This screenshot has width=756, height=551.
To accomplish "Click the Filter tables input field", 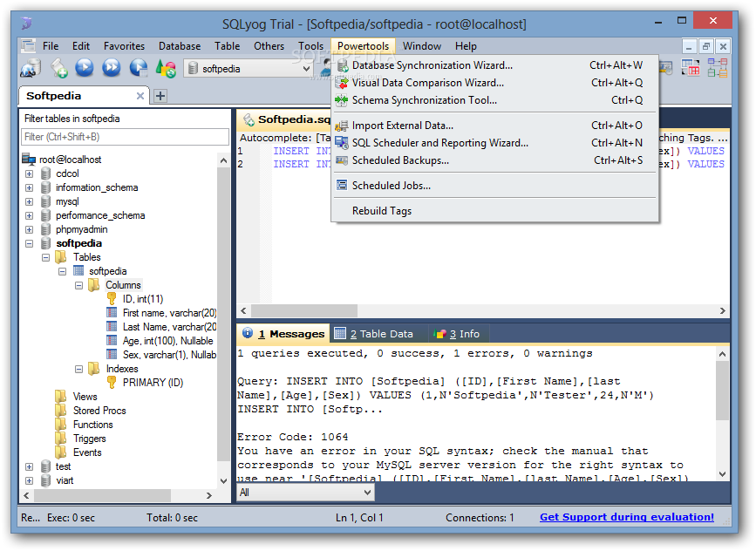I will pos(125,137).
